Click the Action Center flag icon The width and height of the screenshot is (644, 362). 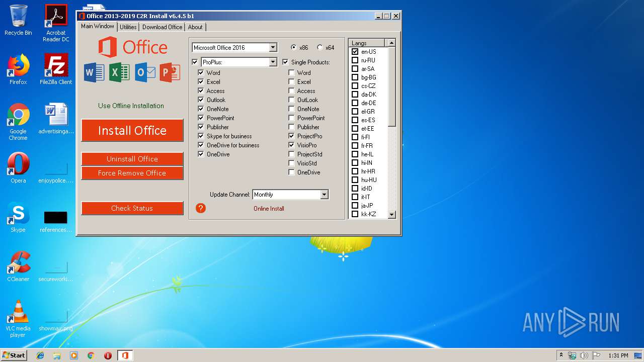(596, 355)
